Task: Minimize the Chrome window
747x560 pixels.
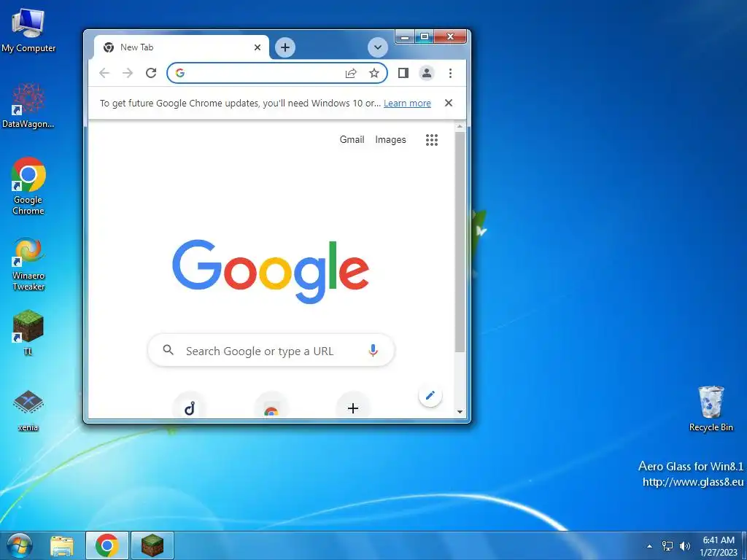Action: (x=405, y=36)
